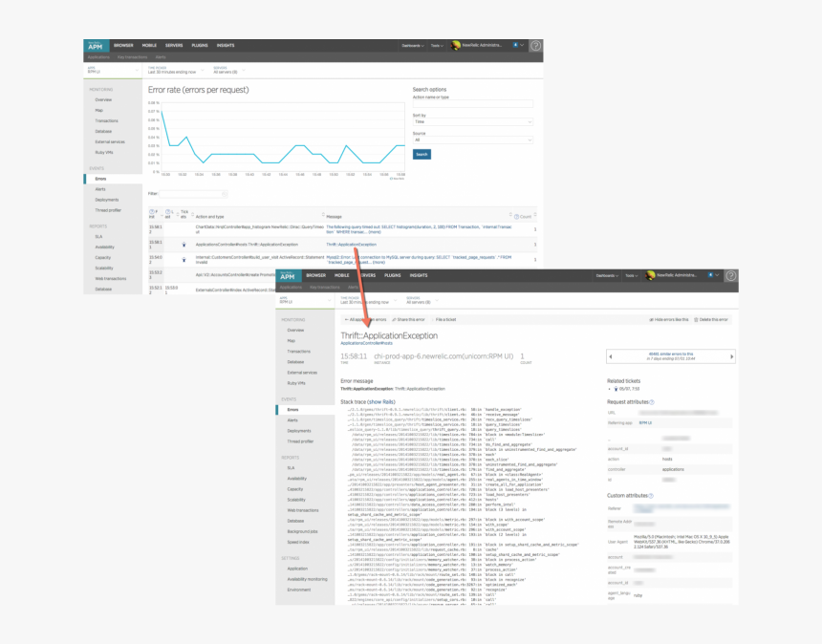Select MOBILE in the errors-list window top menu

tap(149, 46)
